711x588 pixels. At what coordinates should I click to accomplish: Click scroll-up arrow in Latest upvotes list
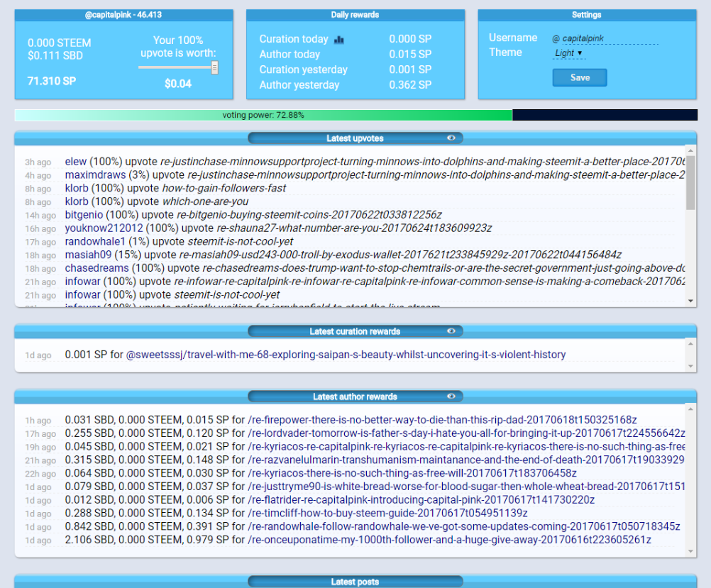coord(690,150)
